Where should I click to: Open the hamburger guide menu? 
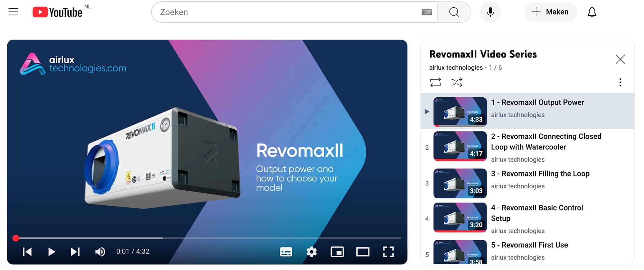pos(13,12)
